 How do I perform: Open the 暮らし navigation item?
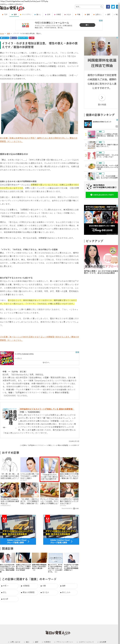[x=38, y=15]
